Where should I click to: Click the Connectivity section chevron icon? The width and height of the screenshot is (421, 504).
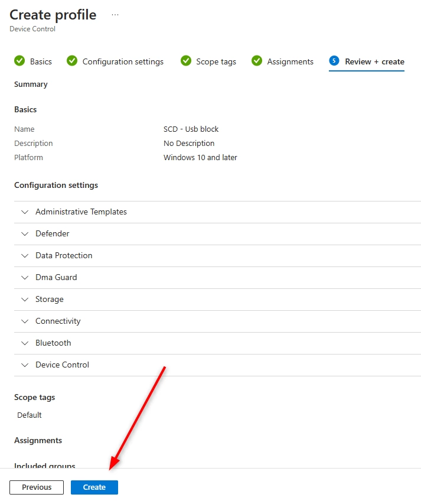(x=24, y=321)
